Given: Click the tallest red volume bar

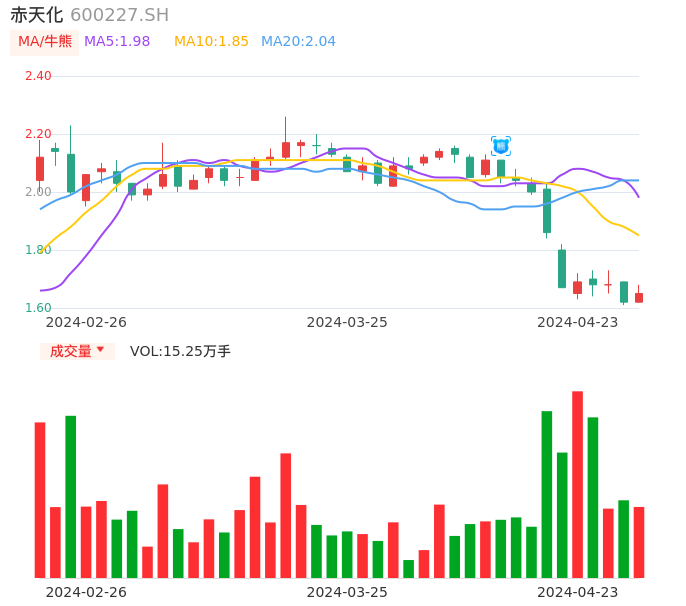Looking at the screenshot, I should coord(578,484).
